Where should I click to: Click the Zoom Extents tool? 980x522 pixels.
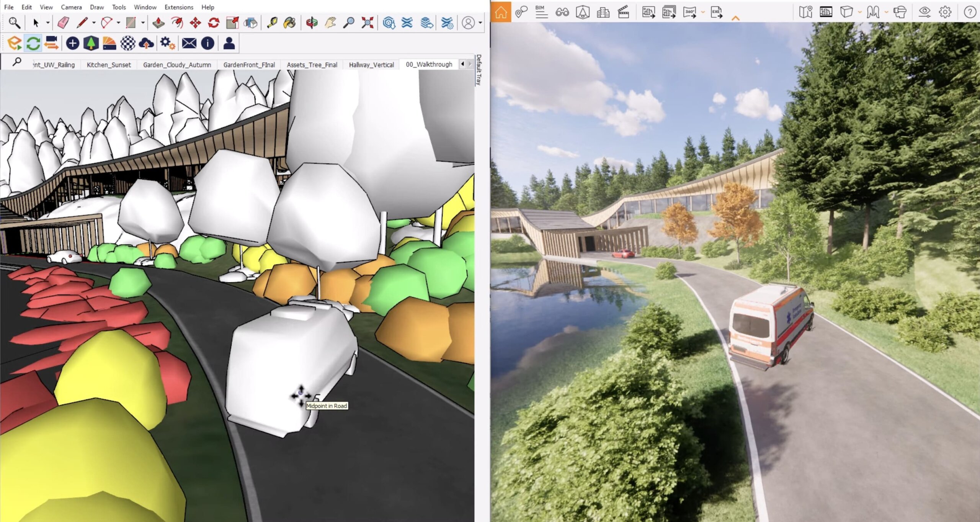tap(367, 23)
